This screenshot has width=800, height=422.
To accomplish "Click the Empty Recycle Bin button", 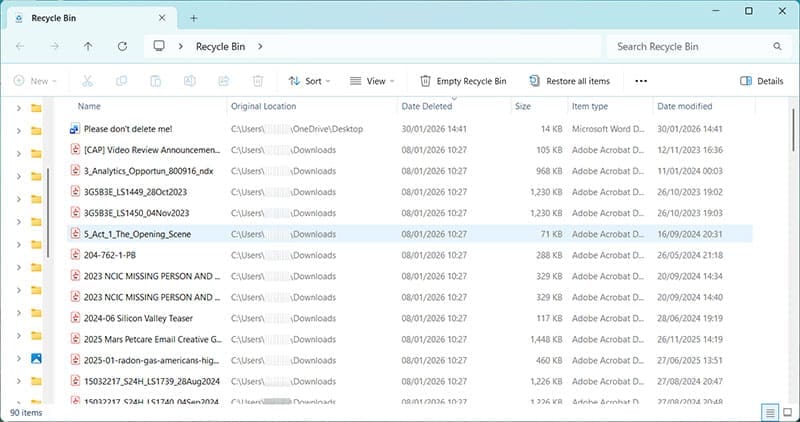I will click(x=463, y=81).
